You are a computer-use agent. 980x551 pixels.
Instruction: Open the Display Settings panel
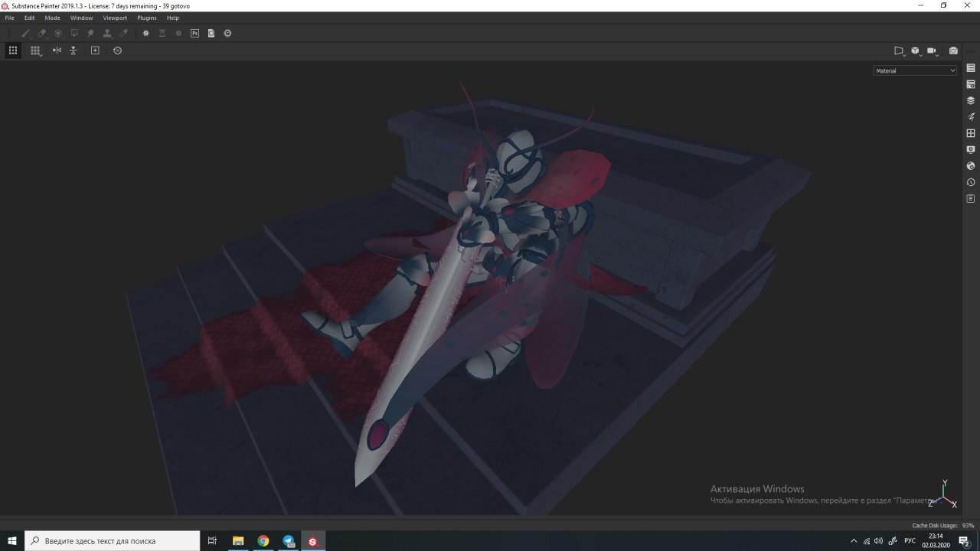tap(971, 149)
